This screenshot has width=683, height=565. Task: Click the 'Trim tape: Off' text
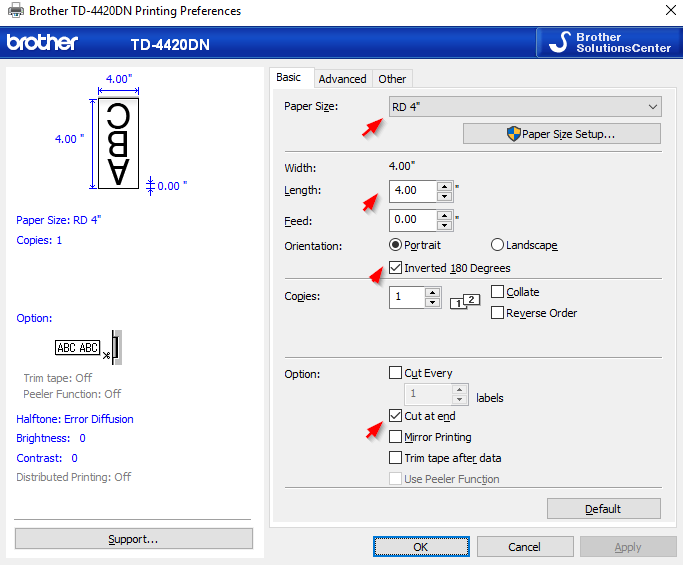pyautogui.click(x=58, y=378)
